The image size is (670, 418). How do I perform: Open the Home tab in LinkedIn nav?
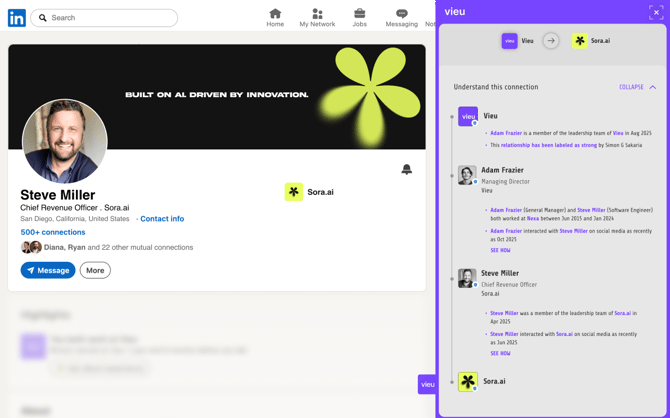[x=275, y=18]
